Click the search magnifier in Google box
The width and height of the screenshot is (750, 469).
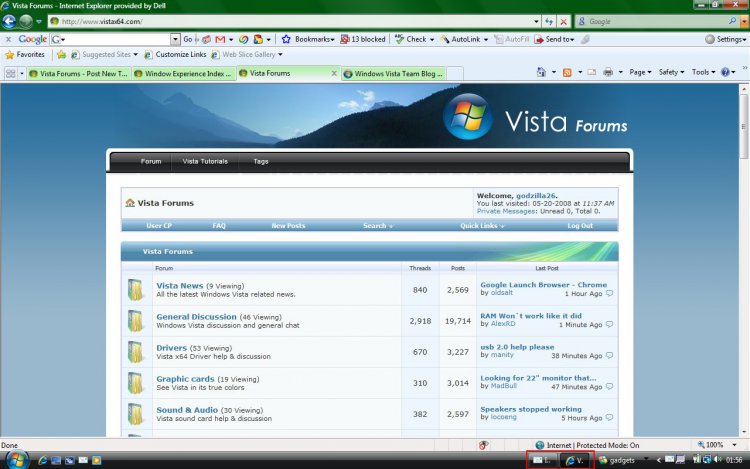[x=732, y=22]
